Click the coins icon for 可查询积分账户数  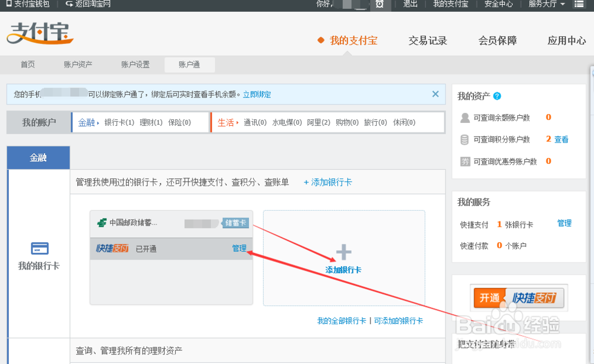click(x=465, y=140)
